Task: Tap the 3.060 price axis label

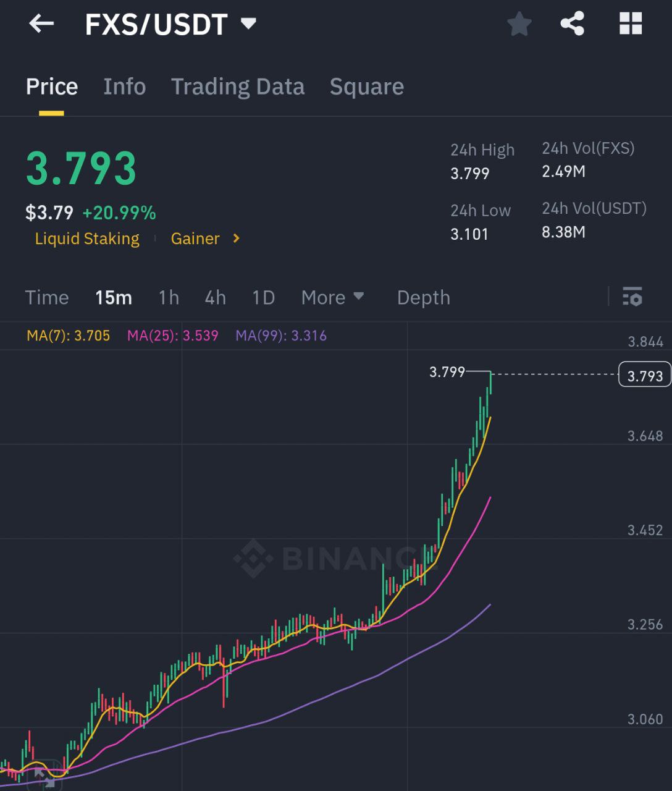Action: (645, 719)
